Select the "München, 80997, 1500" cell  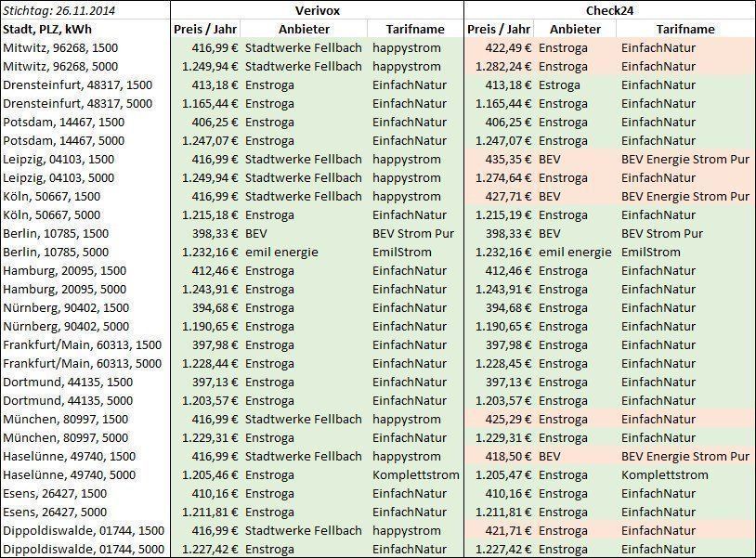coord(66,420)
